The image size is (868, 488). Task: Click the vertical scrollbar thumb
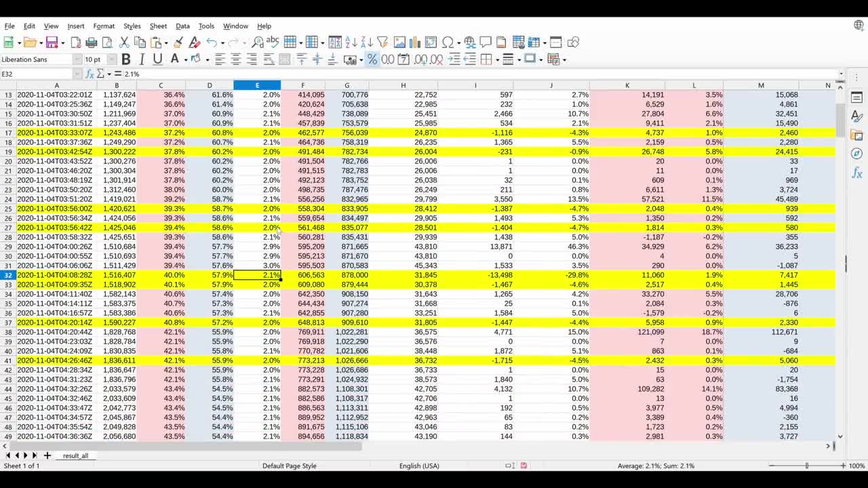coord(840,122)
